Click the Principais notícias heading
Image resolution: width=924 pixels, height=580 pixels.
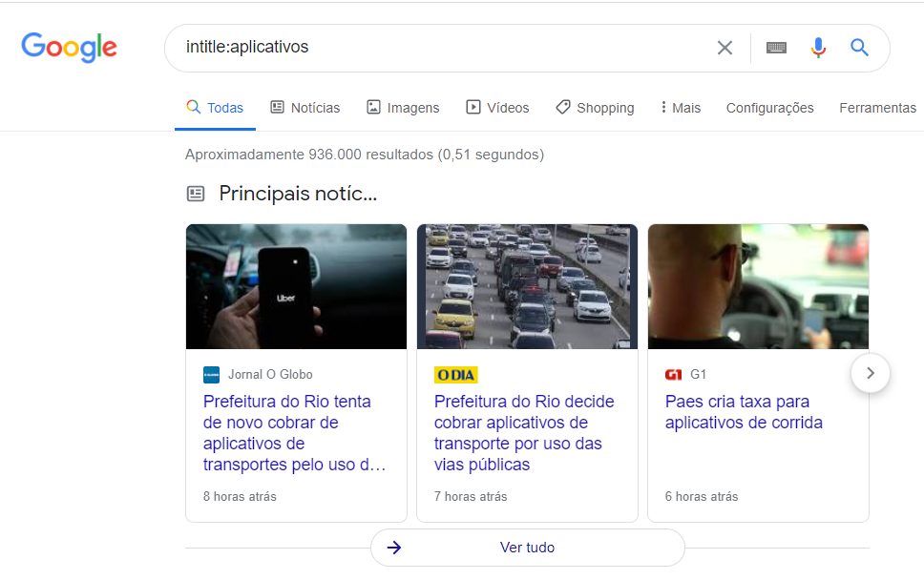coord(298,193)
